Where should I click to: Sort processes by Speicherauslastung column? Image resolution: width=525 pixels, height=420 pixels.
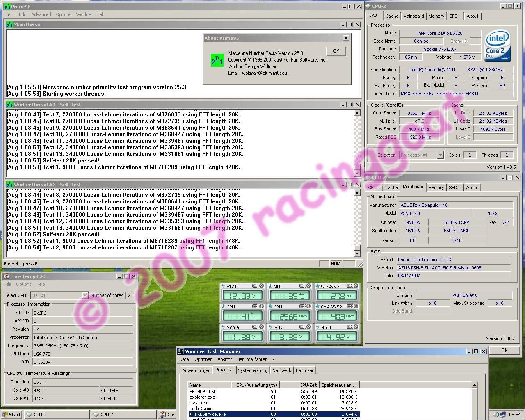click(x=339, y=385)
